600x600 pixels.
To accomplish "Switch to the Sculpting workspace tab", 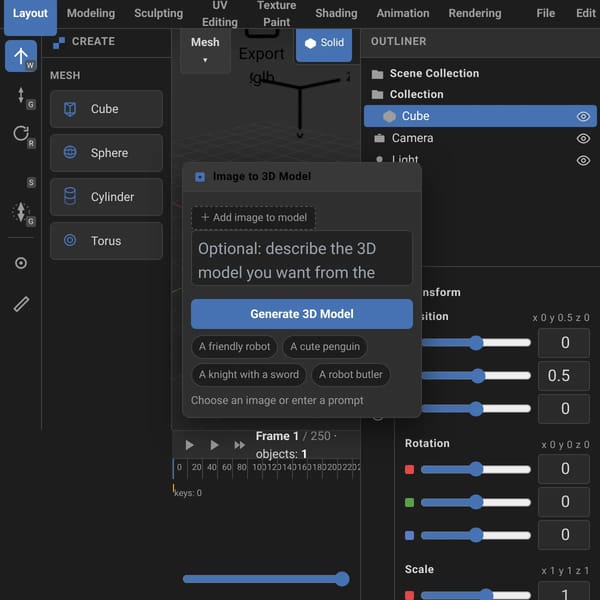I will [158, 13].
